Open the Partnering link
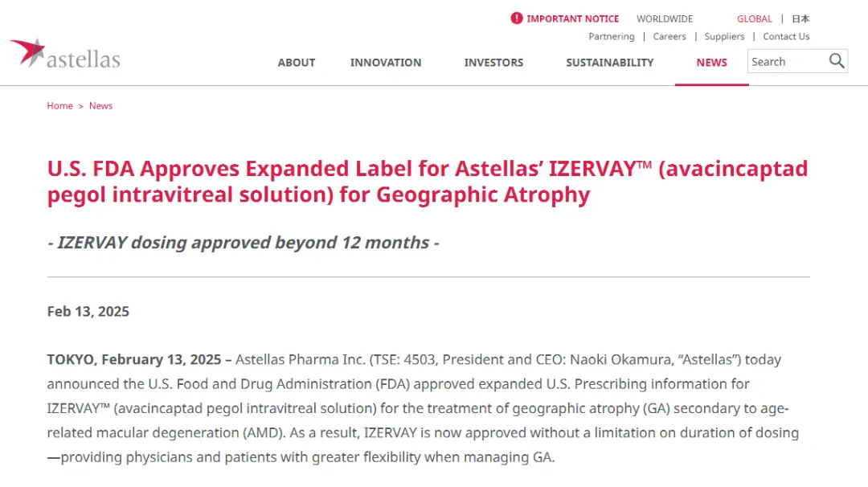Viewport: 868px width, 487px height. coord(612,36)
